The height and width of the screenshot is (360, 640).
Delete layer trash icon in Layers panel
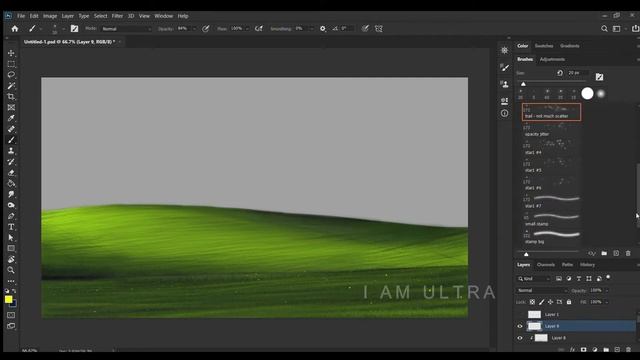[628, 349]
